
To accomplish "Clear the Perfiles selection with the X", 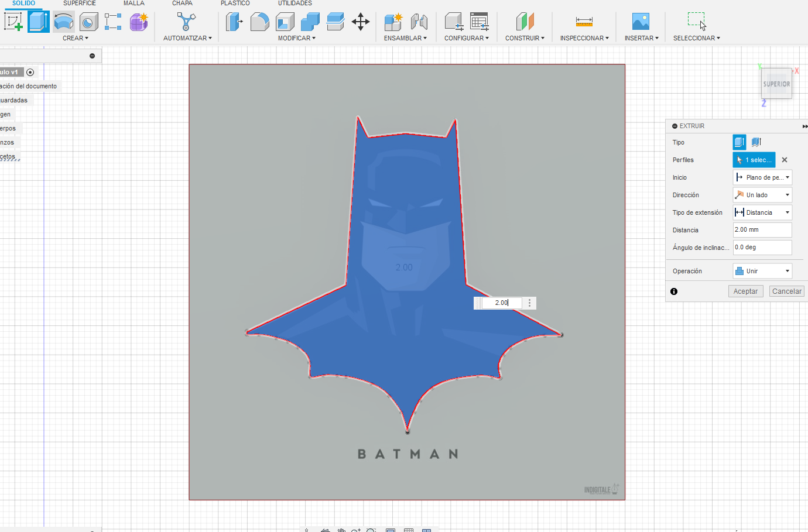I will click(785, 160).
